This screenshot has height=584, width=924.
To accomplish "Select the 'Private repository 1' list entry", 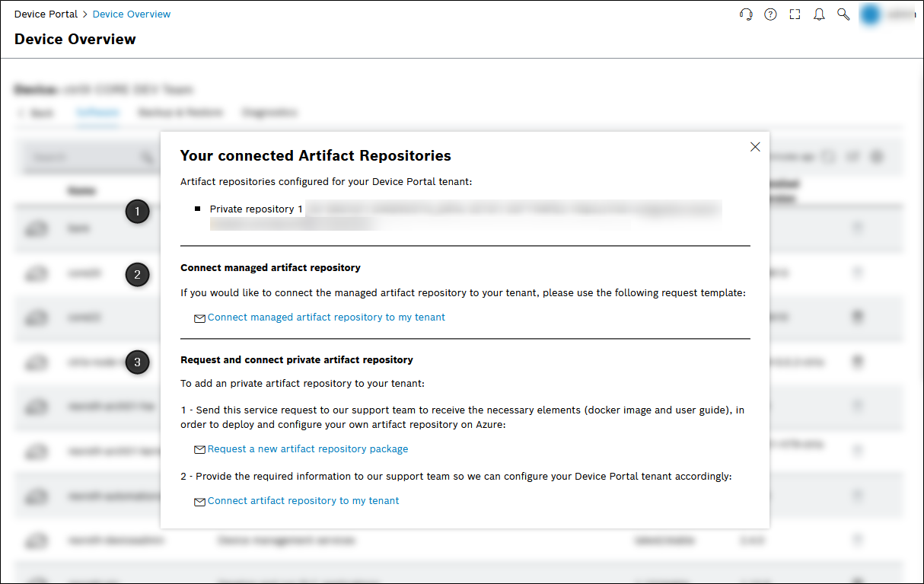I will pos(256,209).
